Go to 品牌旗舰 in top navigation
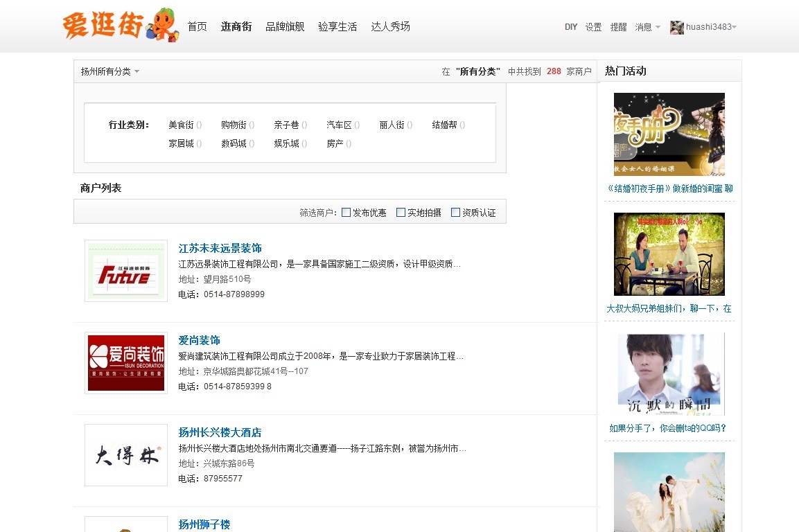This screenshot has width=799, height=532. click(x=285, y=26)
